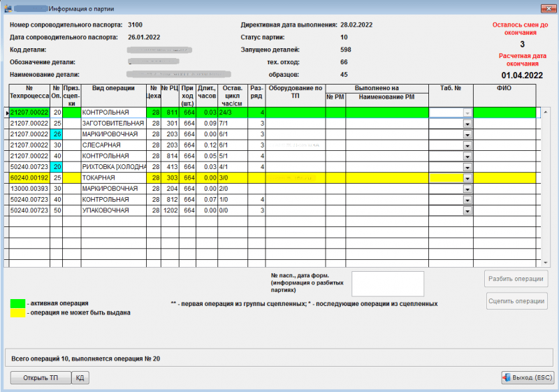This screenshot has height=392, width=559.
Task: Open the Таб. № dropdown in the ТОКАРНАЯ row
Action: click(467, 179)
